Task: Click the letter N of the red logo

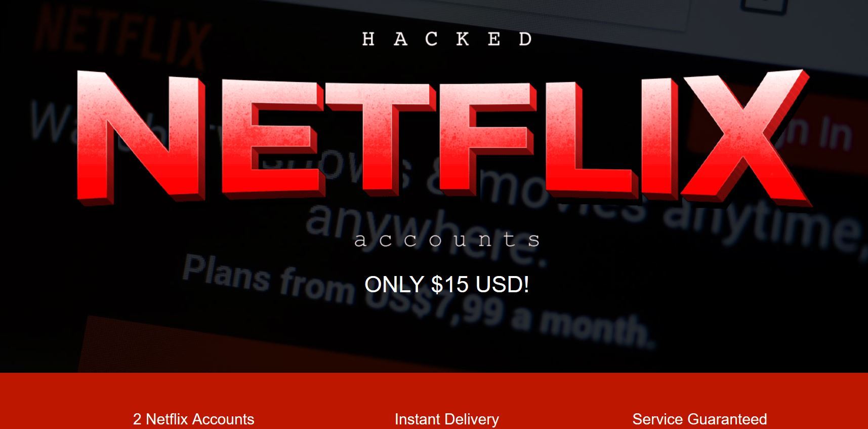Action: 141,138
